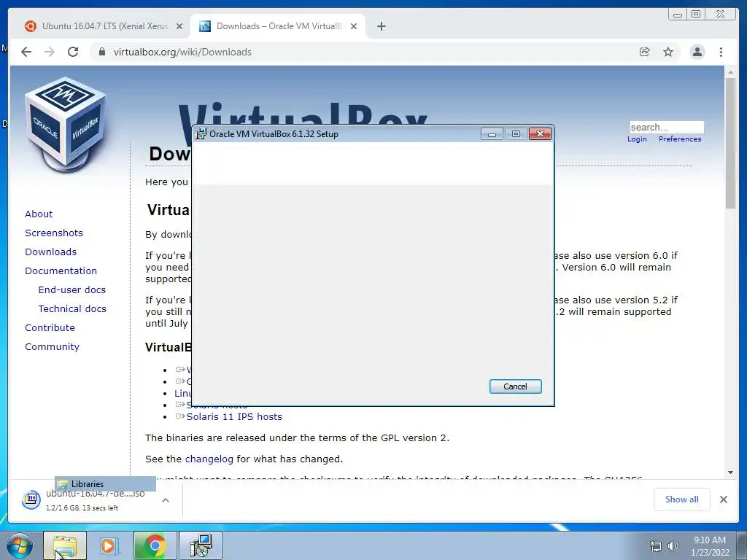Open Screenshots in site sidebar
The width and height of the screenshot is (747, 560).
point(54,233)
